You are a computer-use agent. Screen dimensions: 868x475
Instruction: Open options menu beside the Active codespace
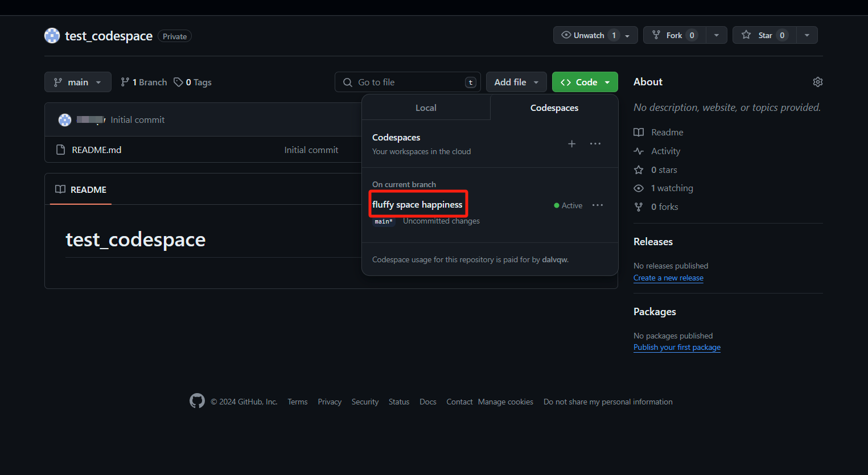(597, 205)
